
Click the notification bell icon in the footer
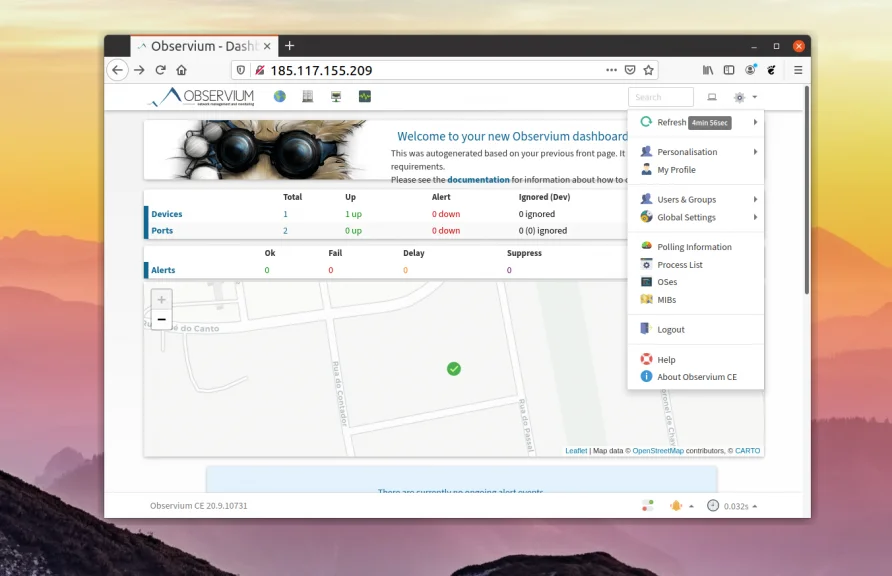pyautogui.click(x=676, y=505)
